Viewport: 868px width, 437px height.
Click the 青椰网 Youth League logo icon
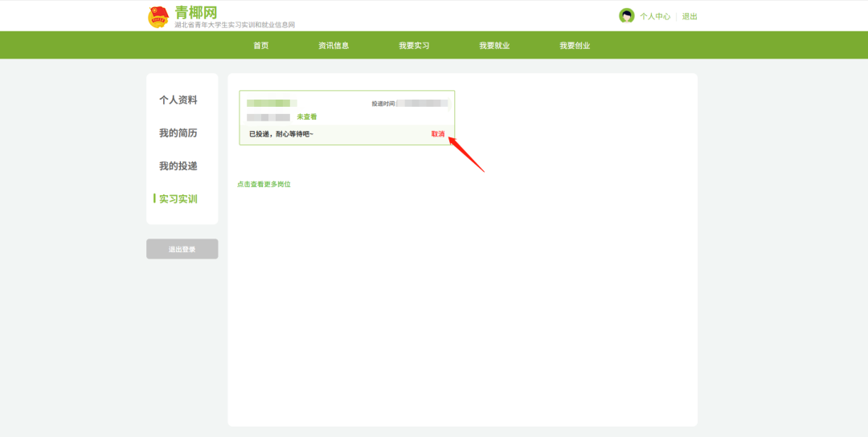[x=158, y=17]
